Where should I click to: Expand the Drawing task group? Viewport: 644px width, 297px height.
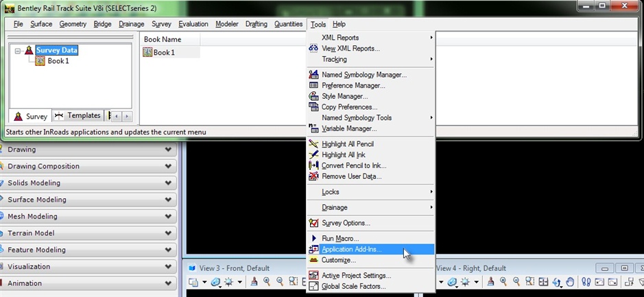pos(168,150)
